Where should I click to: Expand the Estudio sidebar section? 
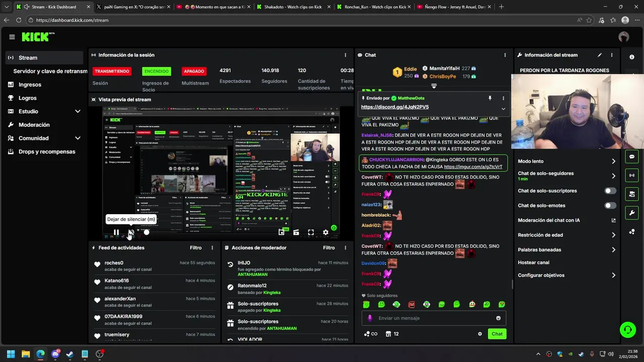[77, 111]
